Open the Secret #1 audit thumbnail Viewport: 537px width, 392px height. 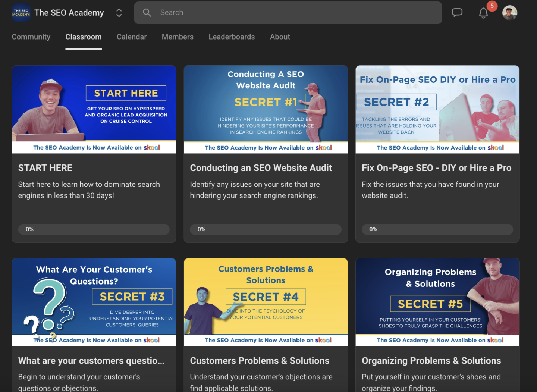[x=266, y=110]
